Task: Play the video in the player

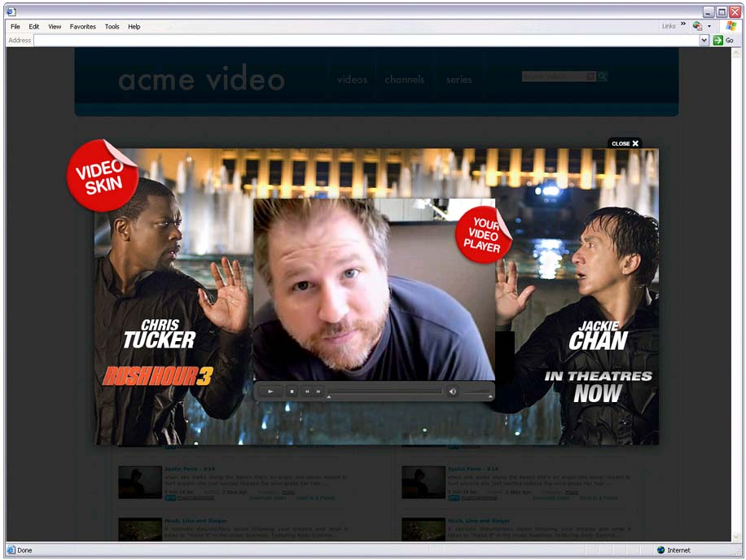Action: click(270, 392)
